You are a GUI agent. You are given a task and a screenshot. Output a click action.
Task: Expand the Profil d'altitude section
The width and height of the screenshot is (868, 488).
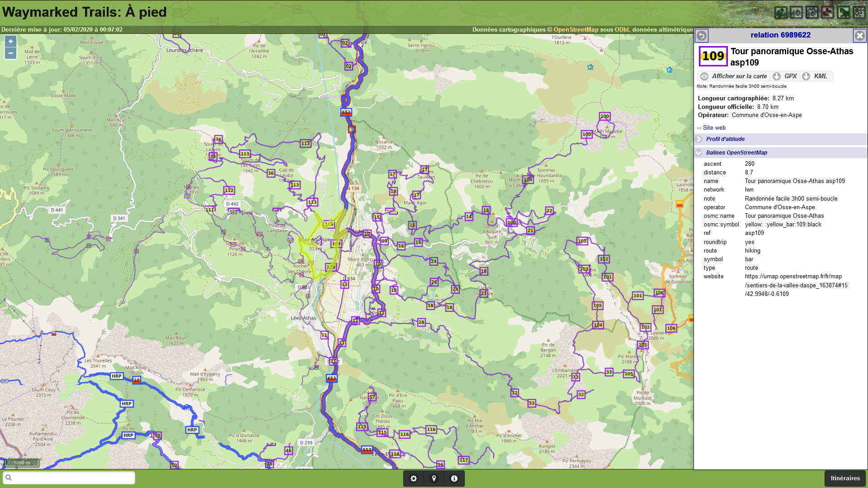point(725,139)
